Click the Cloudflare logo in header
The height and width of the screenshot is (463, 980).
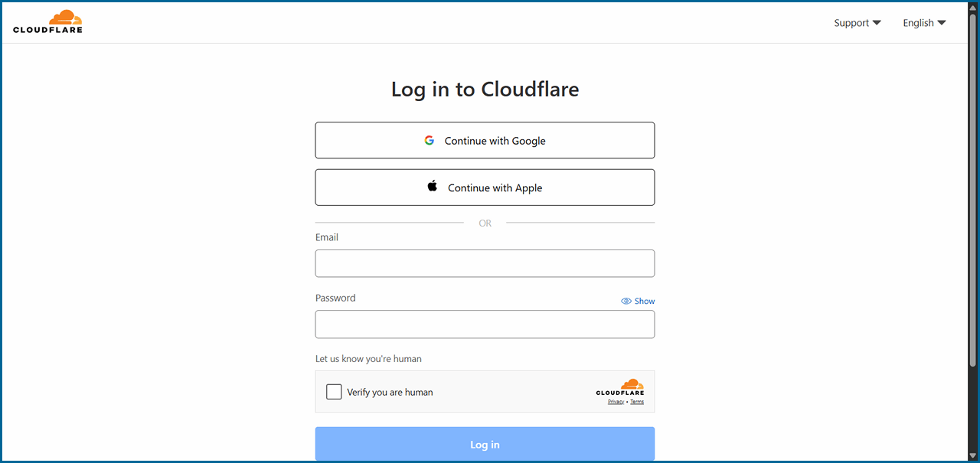click(x=47, y=22)
